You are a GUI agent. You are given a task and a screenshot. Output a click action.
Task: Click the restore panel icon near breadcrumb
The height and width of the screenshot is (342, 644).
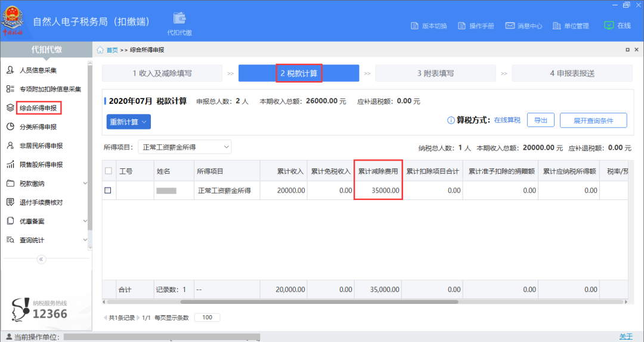(x=627, y=50)
